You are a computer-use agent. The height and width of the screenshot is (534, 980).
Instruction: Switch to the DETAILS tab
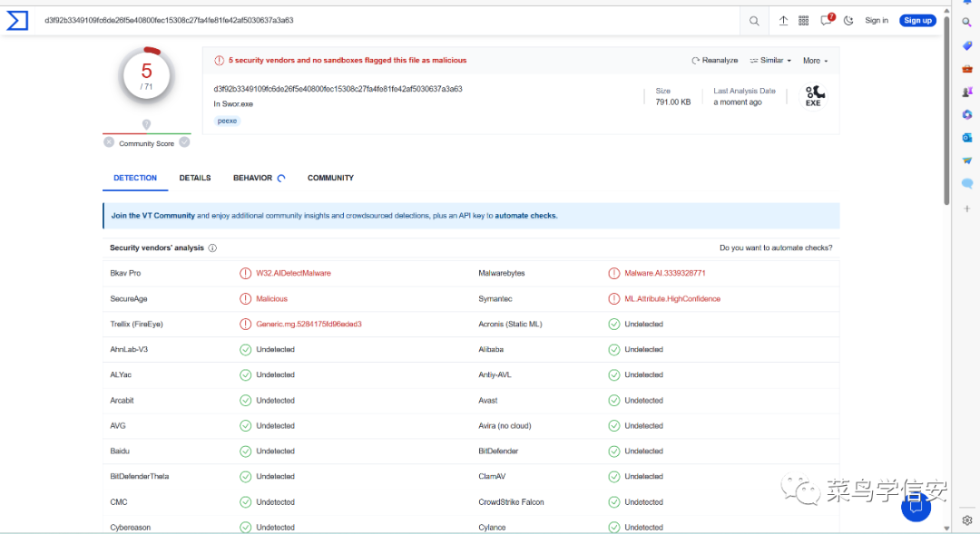tap(195, 178)
